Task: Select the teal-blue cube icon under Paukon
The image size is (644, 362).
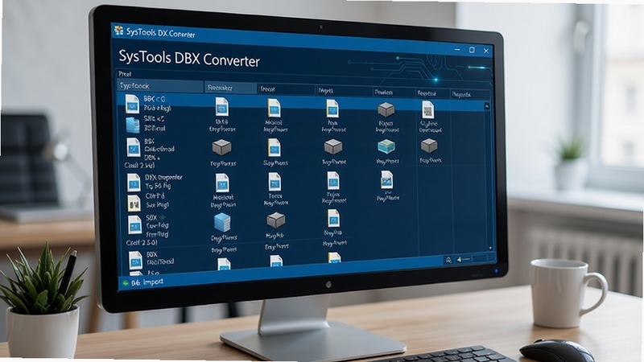Action: [x=386, y=146]
